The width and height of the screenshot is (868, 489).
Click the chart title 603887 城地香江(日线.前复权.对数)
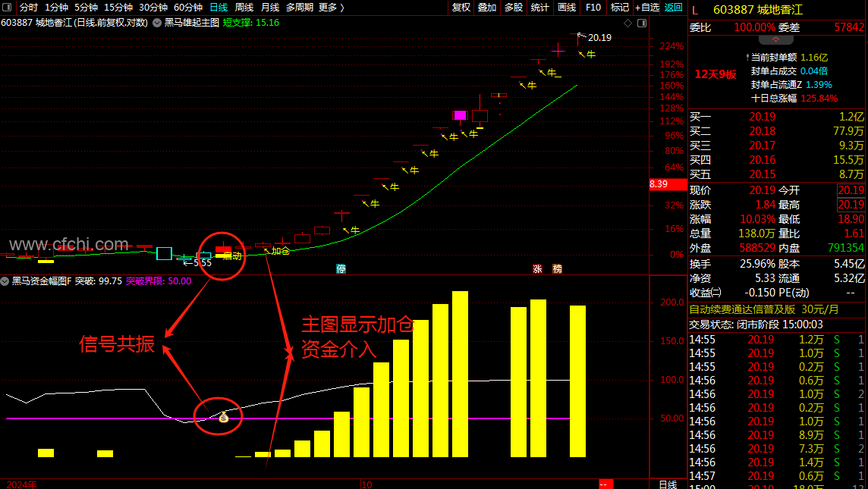[74, 24]
